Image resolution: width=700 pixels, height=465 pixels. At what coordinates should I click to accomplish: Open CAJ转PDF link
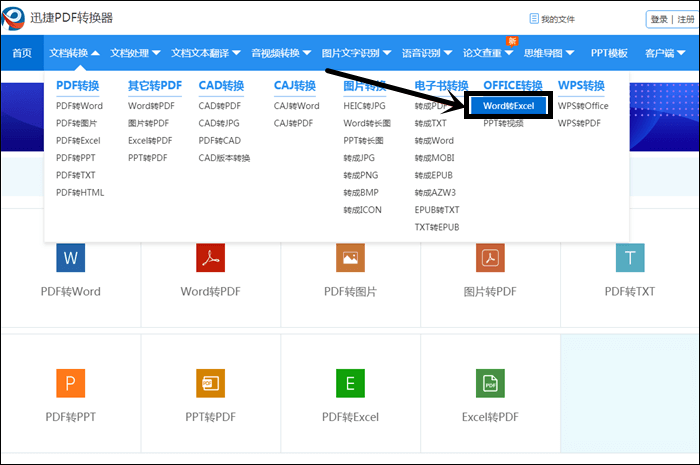293,123
